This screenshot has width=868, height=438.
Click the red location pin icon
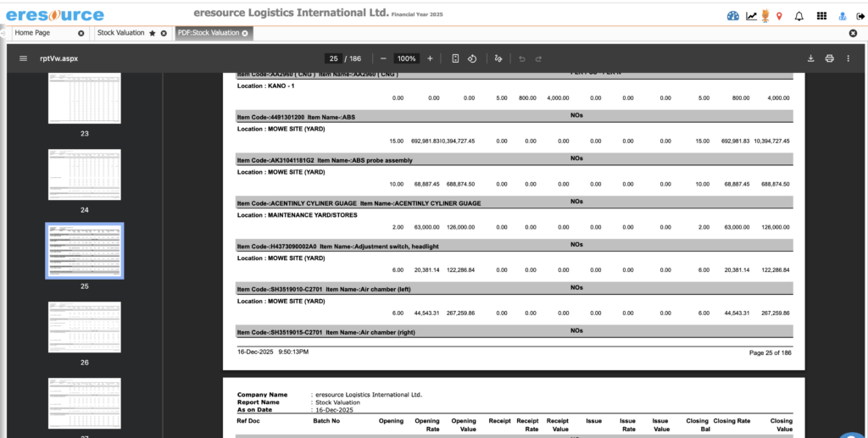pos(778,15)
